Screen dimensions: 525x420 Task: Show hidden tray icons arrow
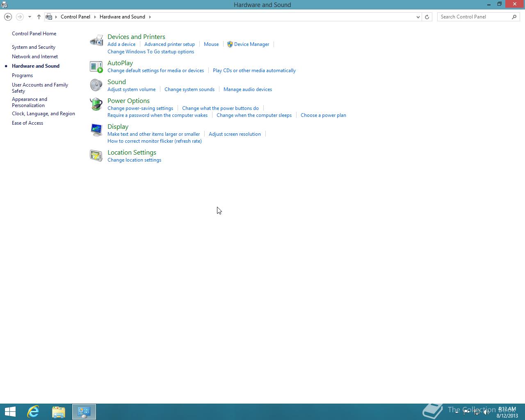click(457, 412)
